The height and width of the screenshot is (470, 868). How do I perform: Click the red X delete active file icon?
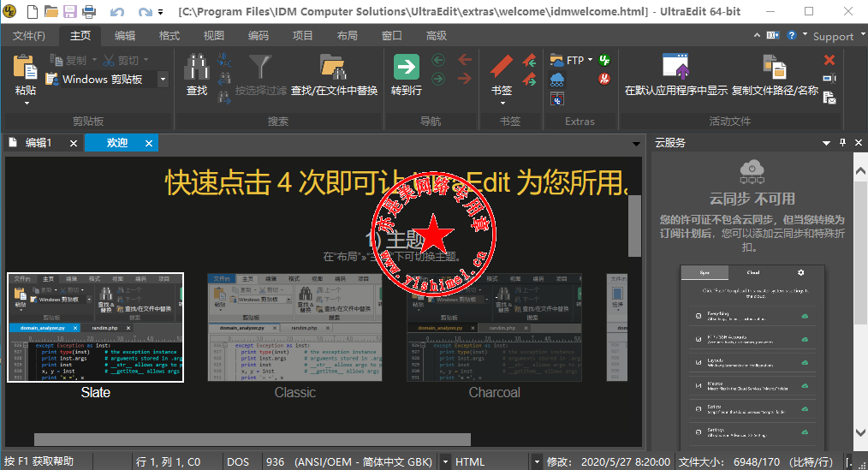(x=829, y=60)
